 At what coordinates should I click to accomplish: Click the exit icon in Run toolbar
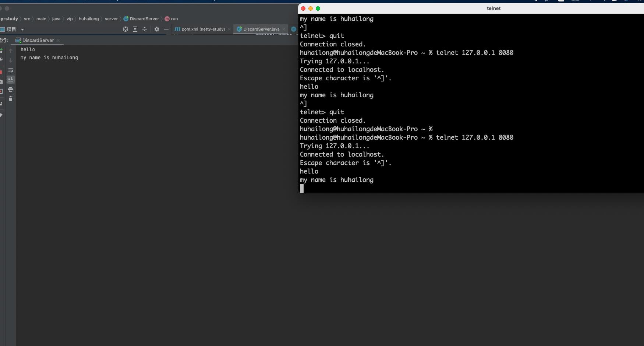(1, 91)
